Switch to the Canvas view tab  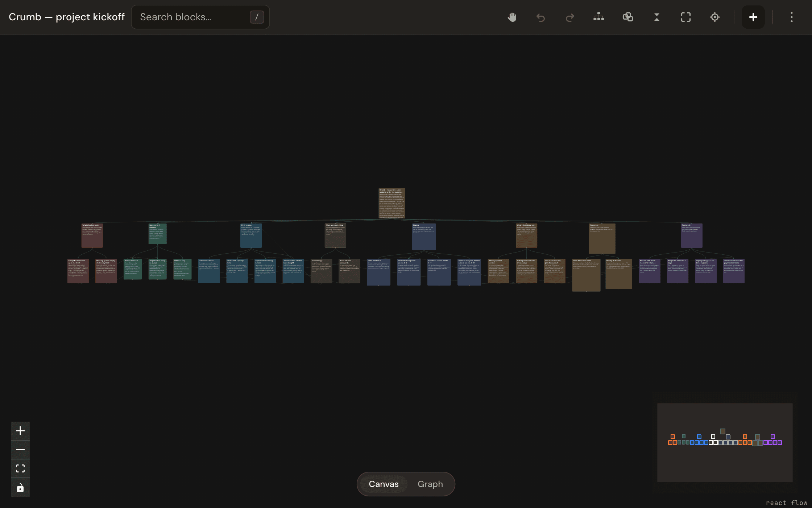point(384,484)
